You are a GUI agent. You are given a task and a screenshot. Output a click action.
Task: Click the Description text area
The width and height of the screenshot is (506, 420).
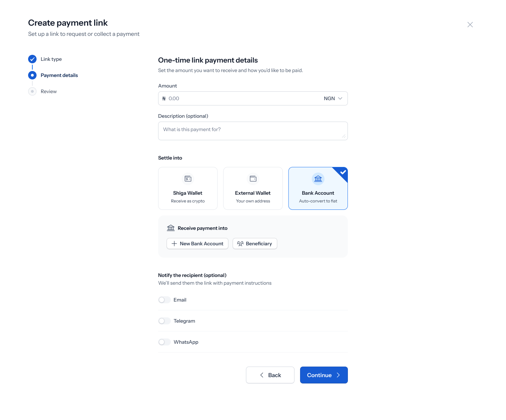click(x=253, y=131)
